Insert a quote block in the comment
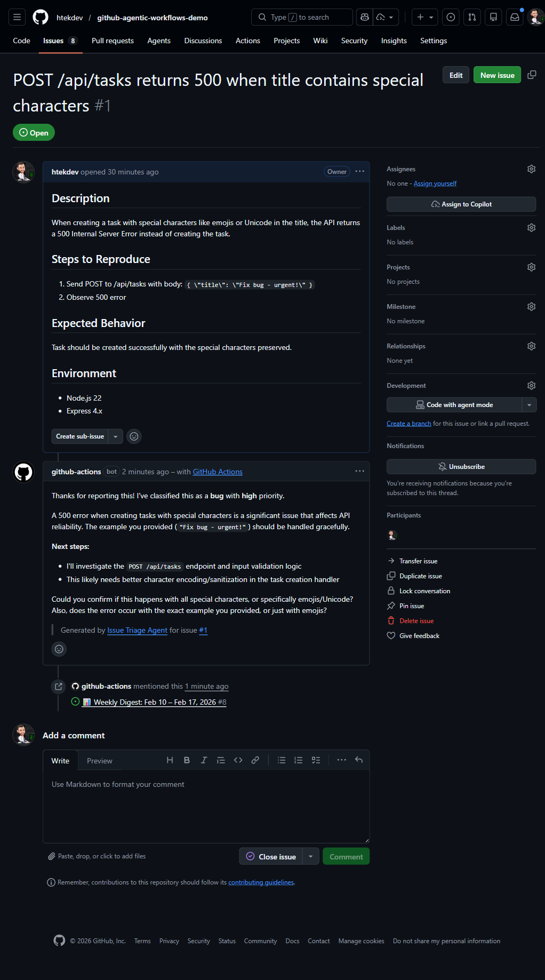 221,760
